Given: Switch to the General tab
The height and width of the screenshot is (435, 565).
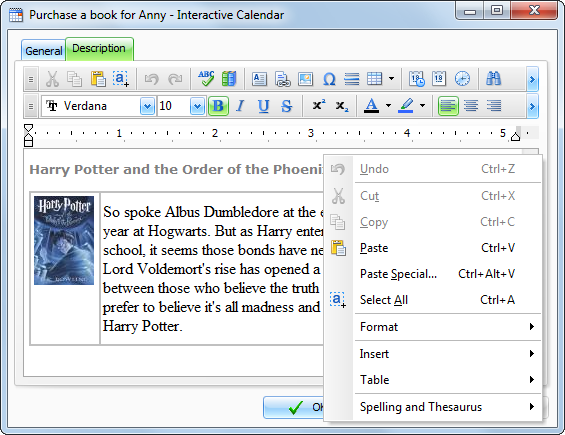Looking at the screenshot, I should (44, 51).
